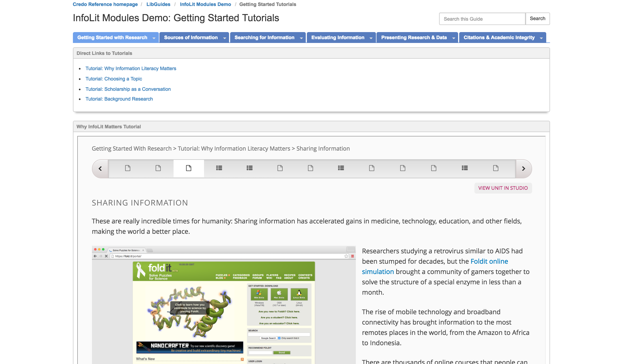Expand Getting Started with Research dropdown arrow
This screenshot has width=639, height=364.
click(154, 38)
